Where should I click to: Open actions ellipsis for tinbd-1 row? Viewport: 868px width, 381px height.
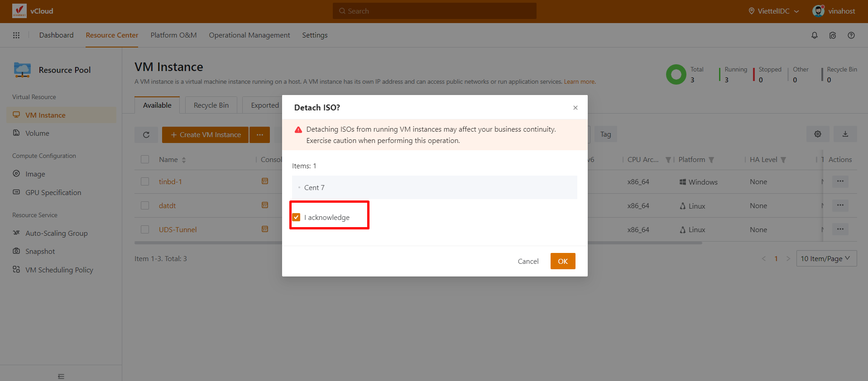pyautogui.click(x=840, y=181)
